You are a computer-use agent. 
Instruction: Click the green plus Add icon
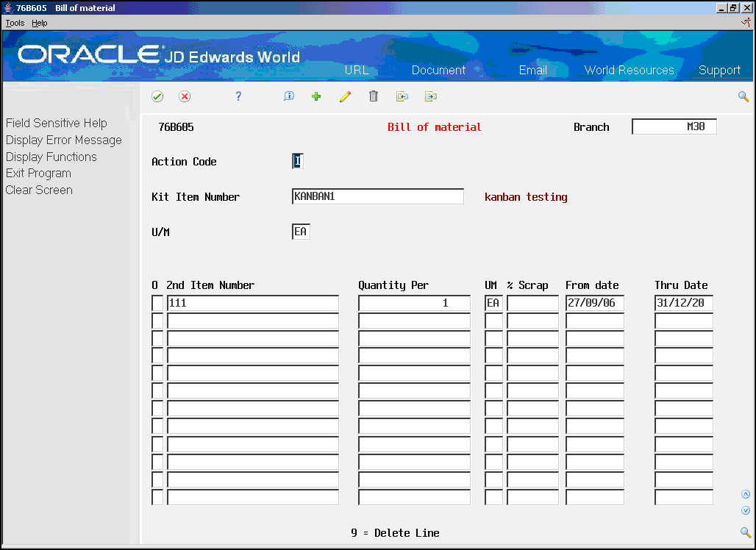tap(316, 96)
